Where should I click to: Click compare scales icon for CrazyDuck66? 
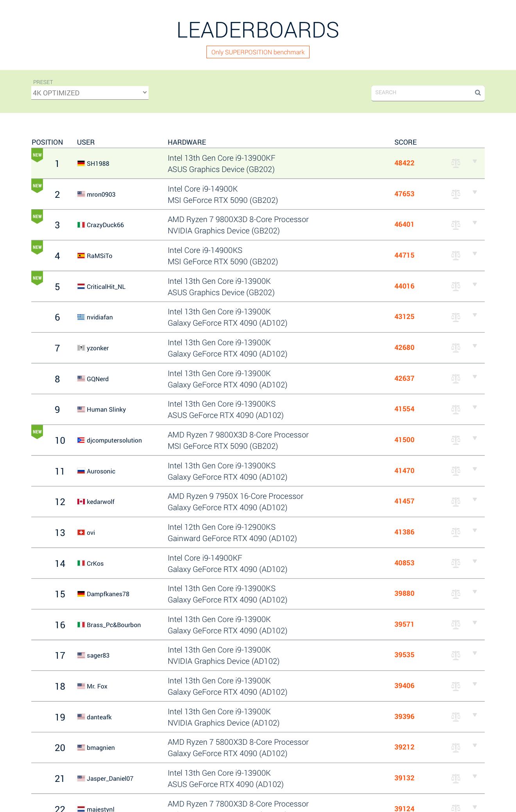pyautogui.click(x=455, y=224)
